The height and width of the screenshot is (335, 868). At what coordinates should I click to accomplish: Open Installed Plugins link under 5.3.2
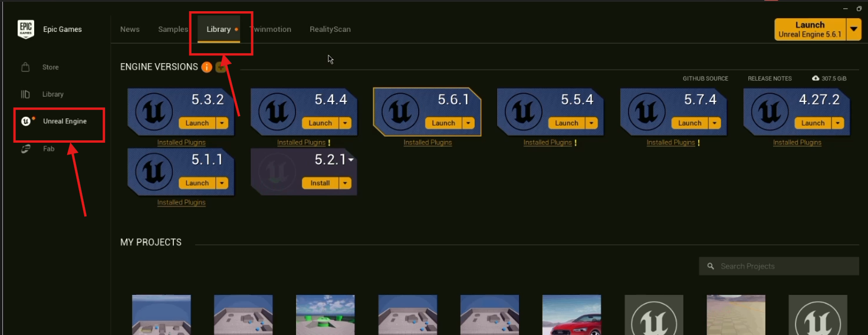(x=181, y=143)
